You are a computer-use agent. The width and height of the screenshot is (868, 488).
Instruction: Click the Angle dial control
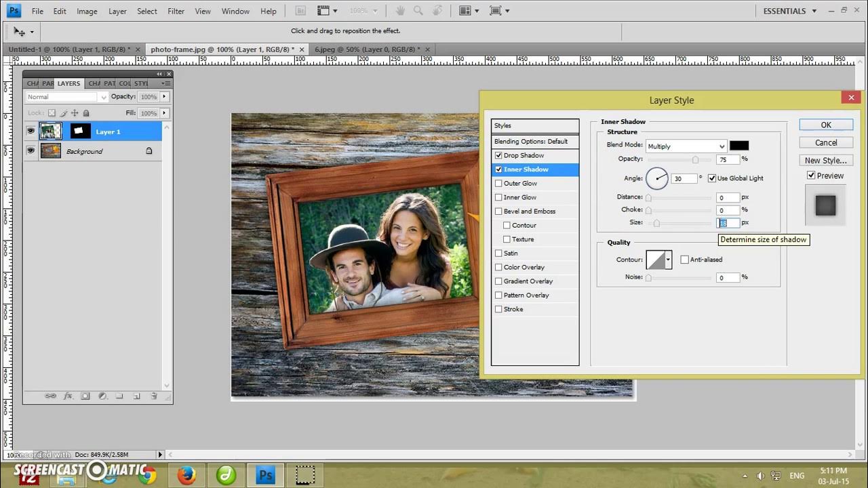[656, 178]
